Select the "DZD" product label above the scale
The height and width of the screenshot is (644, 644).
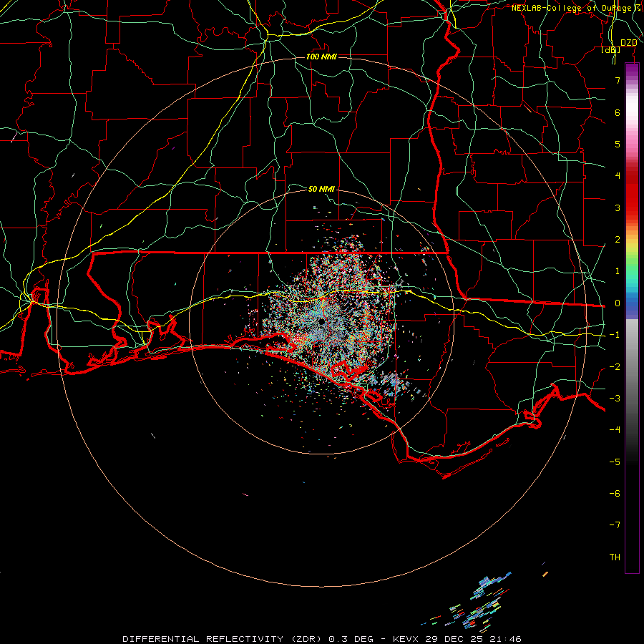pos(628,43)
